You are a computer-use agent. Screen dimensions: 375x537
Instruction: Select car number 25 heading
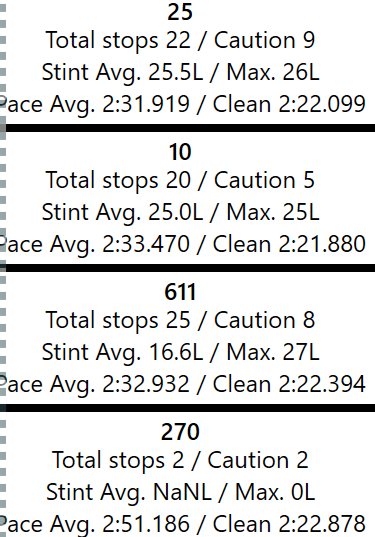180,12
